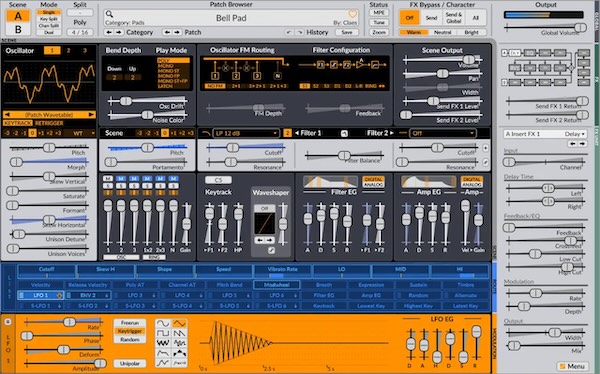Expand ENV 2 modulator arrow
Screen dimensions: 600x374
[106, 296]
